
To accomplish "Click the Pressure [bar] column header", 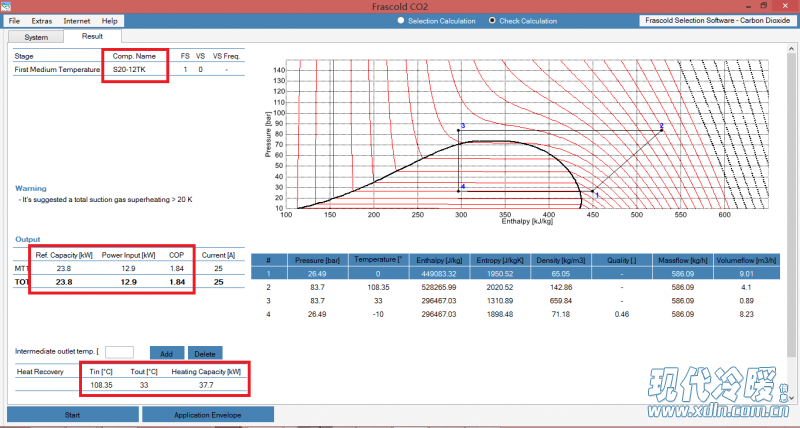I will 317,260.
